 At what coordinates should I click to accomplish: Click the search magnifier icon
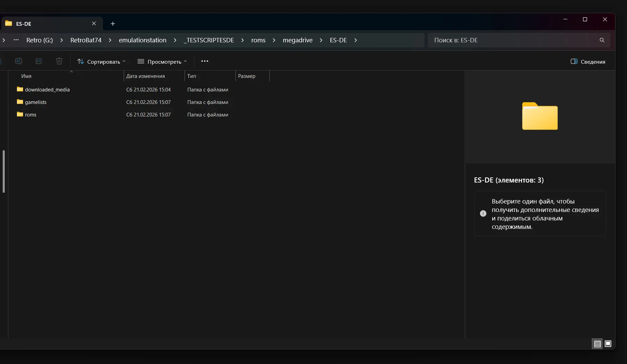(602, 40)
